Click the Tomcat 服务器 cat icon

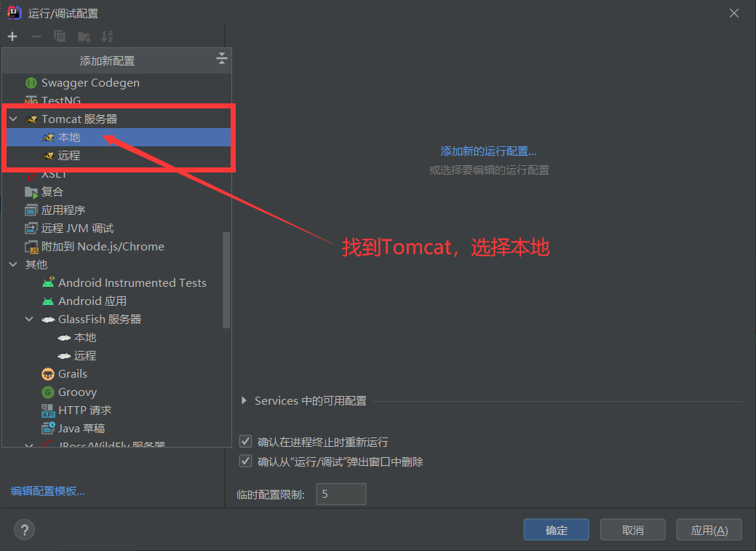[31, 119]
